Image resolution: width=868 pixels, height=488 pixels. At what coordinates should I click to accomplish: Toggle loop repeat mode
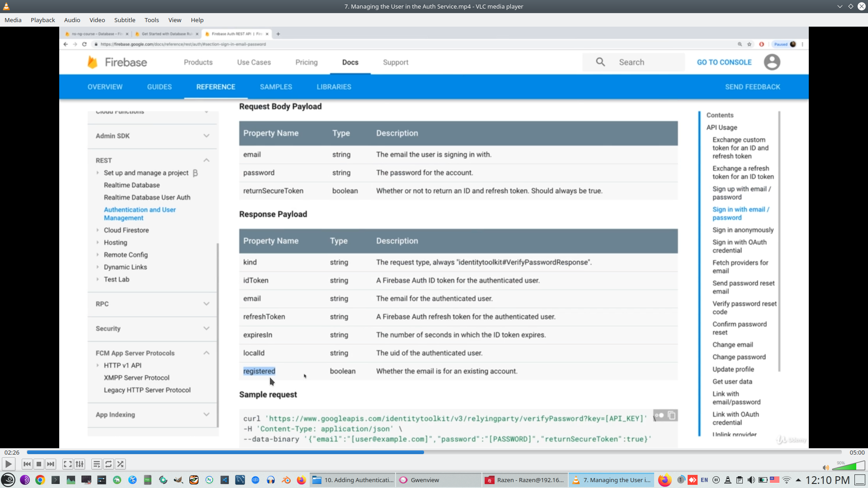(108, 464)
